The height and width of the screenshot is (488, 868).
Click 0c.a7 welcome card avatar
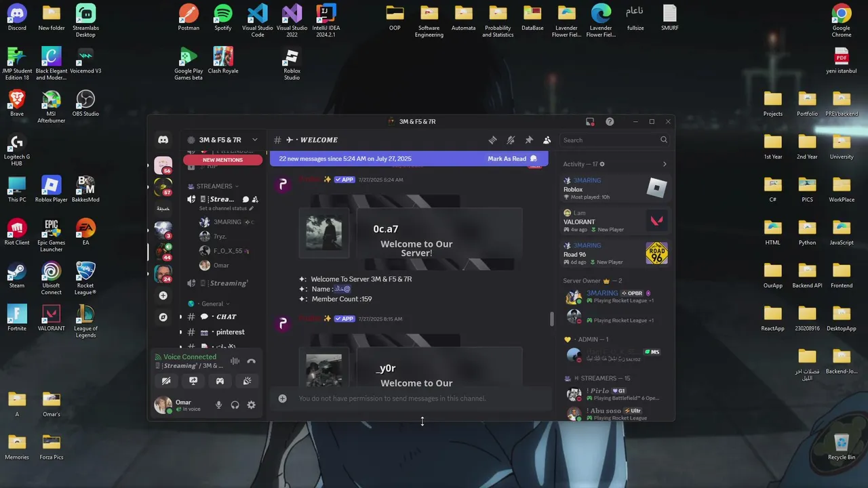tap(324, 233)
